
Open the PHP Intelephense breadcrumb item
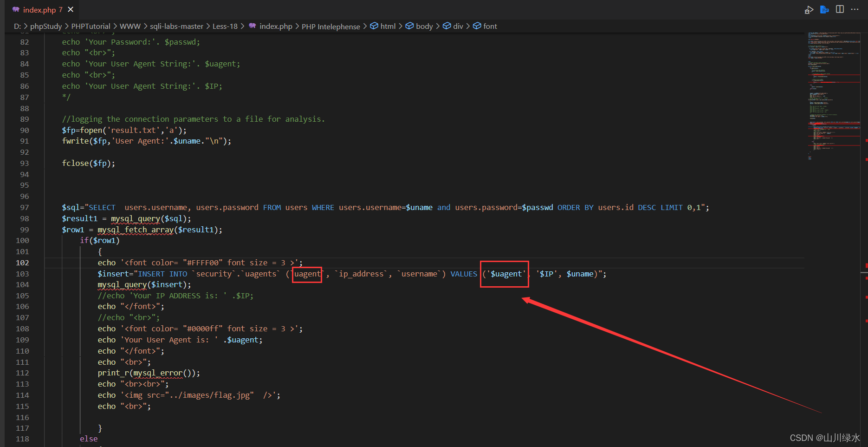coord(330,26)
